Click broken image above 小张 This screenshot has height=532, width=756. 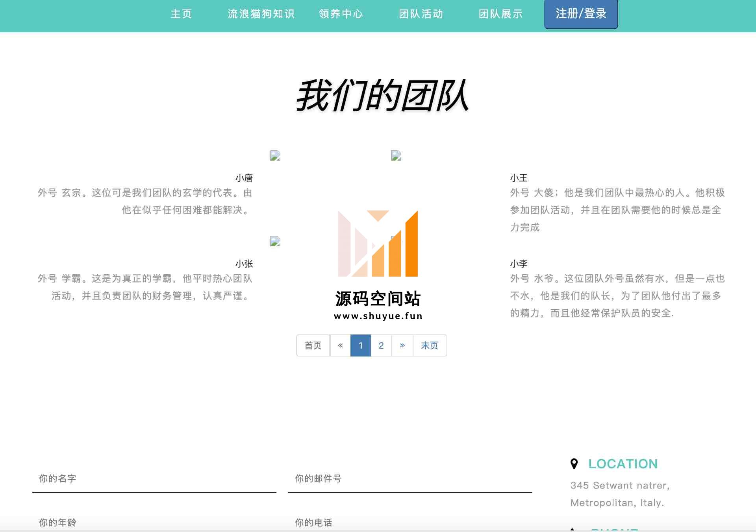coord(275,241)
